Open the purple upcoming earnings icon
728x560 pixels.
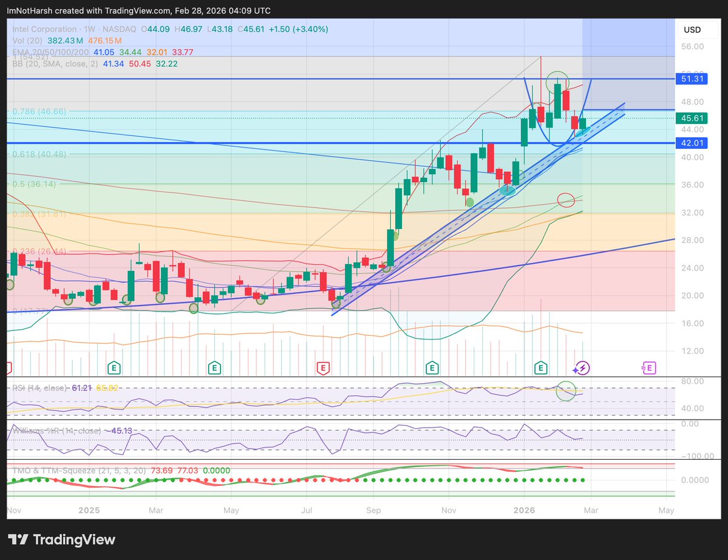click(x=648, y=368)
